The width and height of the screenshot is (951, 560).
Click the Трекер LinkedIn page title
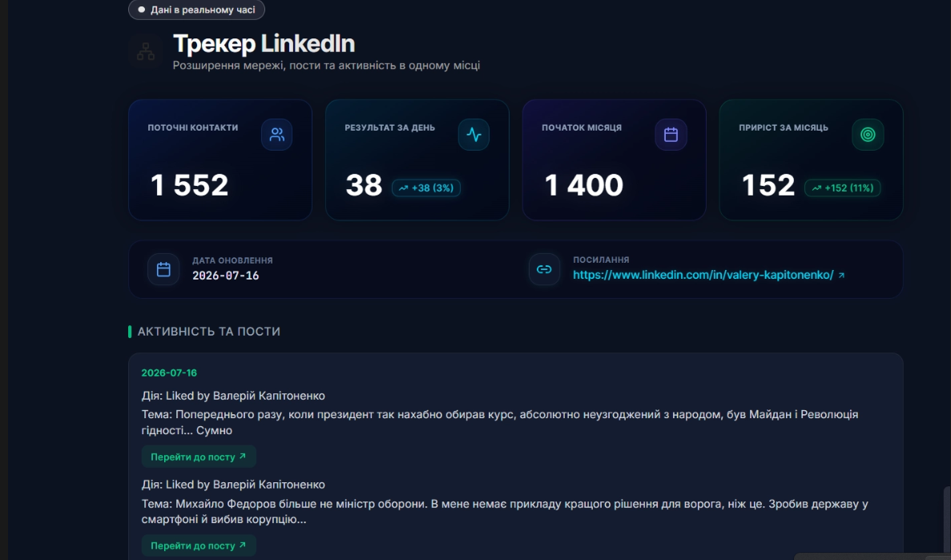tap(264, 44)
